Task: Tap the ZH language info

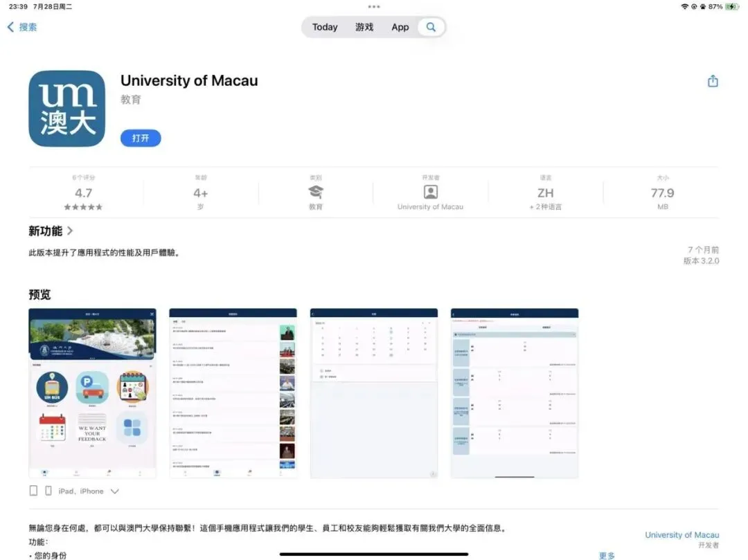Action: click(x=546, y=193)
